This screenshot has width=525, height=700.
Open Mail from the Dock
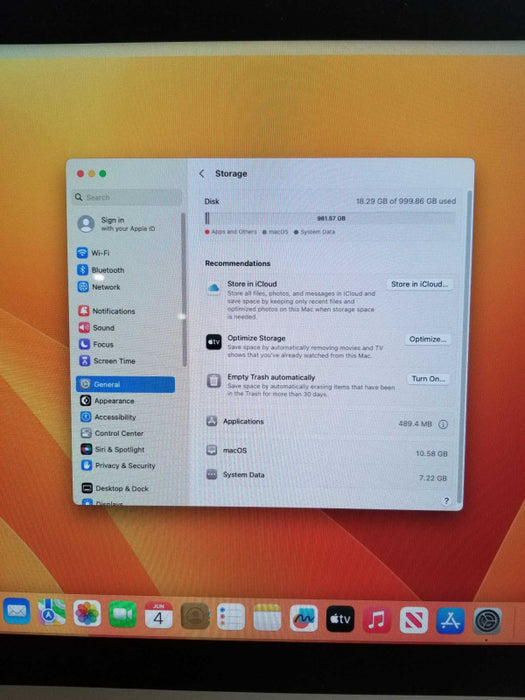click(17, 611)
